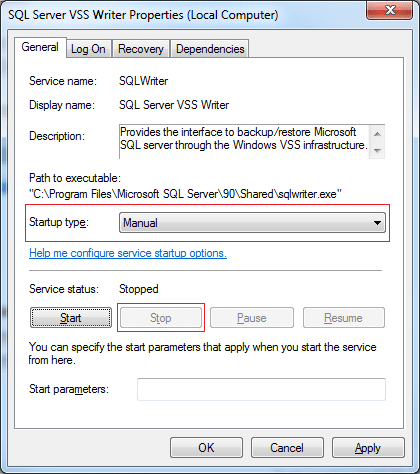Start the SQLWriter service

tap(71, 318)
